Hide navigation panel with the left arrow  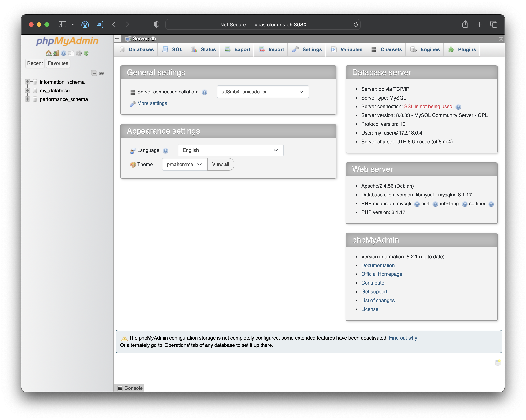click(x=117, y=39)
